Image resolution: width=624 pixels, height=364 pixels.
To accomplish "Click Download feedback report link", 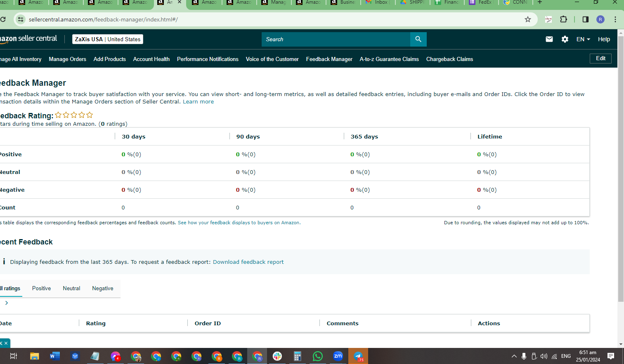I will (x=248, y=262).
